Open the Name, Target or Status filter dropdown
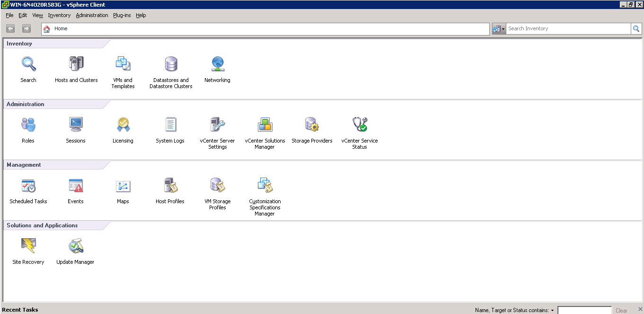644x314 pixels. 552,311
